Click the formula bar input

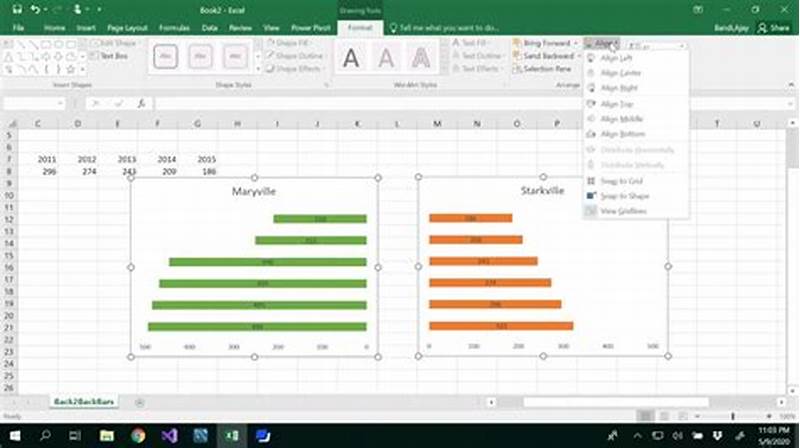(x=472, y=104)
